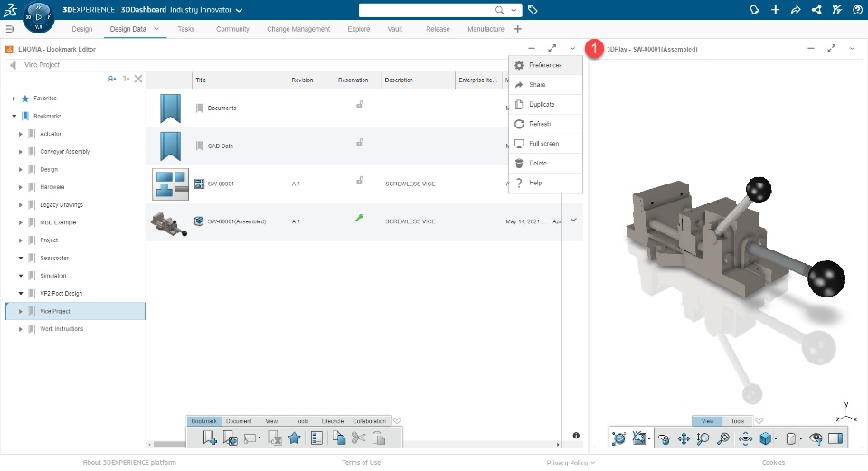The image size is (868, 471).
Task: Click the Zoom magnifier in 3DPlay toolbar
Action: [x=703, y=438]
